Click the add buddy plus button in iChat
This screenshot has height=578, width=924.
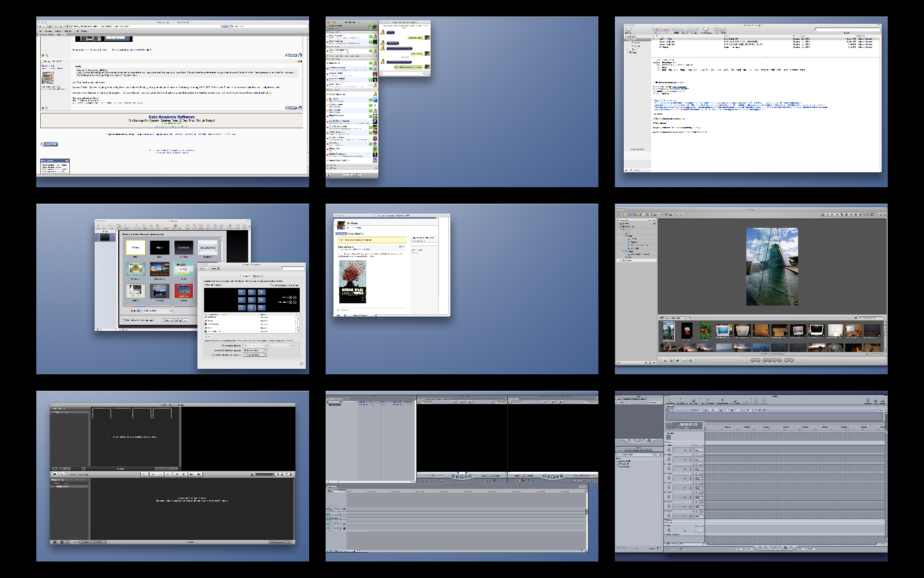pos(328,175)
